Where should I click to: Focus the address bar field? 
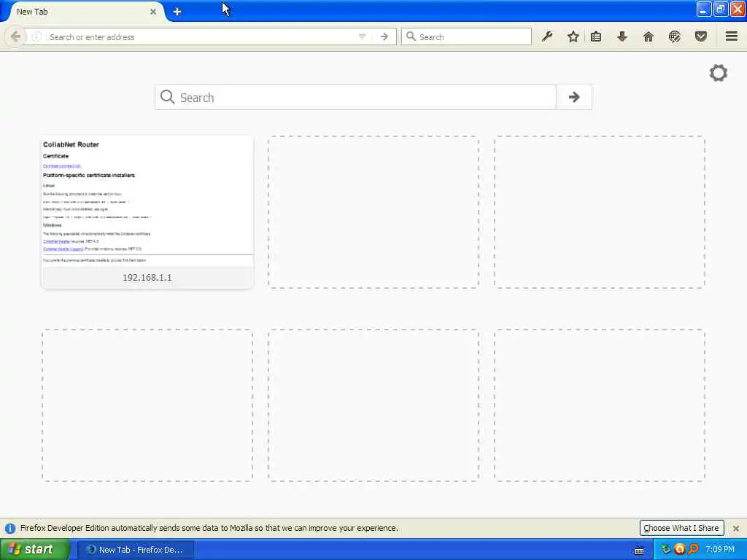[200, 36]
